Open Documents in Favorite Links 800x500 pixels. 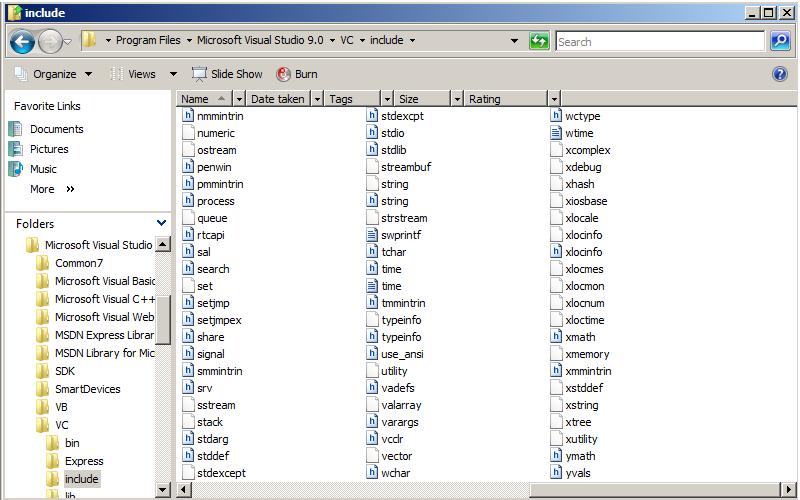click(56, 129)
